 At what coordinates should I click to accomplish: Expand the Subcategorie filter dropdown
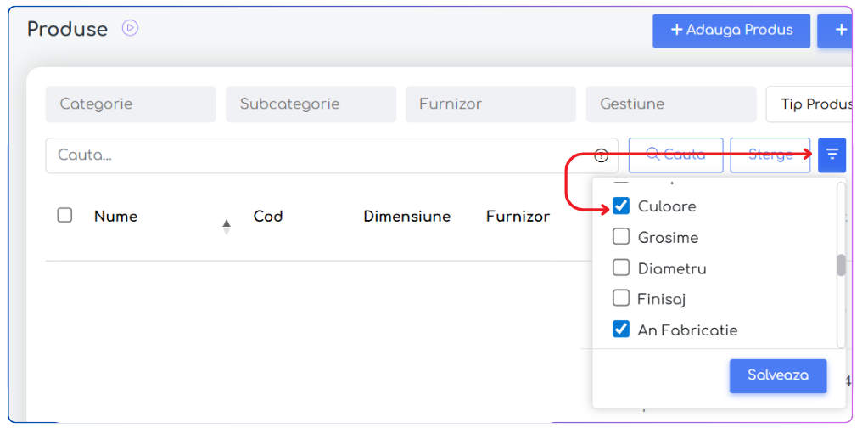311,104
